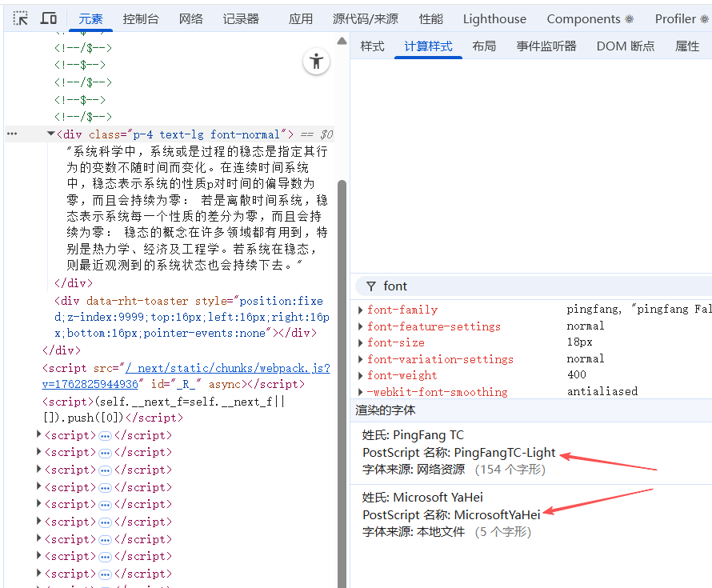This screenshot has width=712, height=588.
Task: Expand the font-family computed property
Action: [x=361, y=310]
